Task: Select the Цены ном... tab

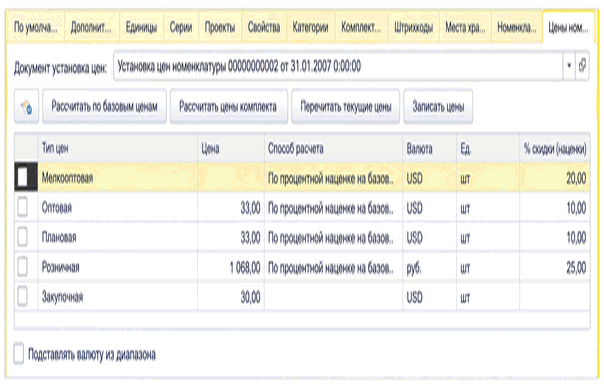Action: coord(569,27)
